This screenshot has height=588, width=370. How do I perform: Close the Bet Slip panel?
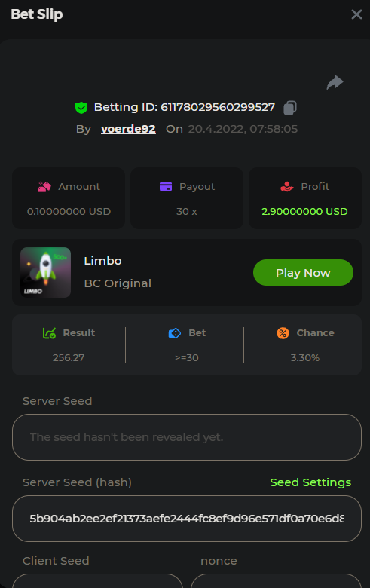(356, 14)
